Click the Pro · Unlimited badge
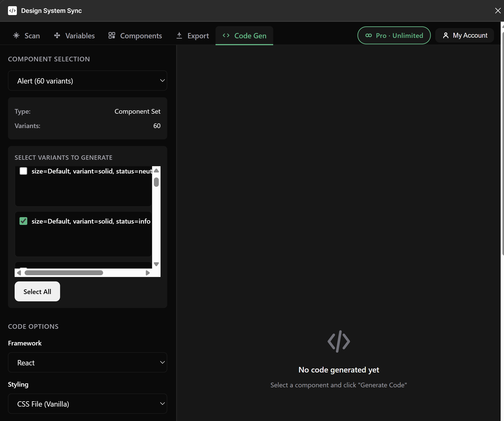Viewport: 504px width, 421px height. point(394,35)
